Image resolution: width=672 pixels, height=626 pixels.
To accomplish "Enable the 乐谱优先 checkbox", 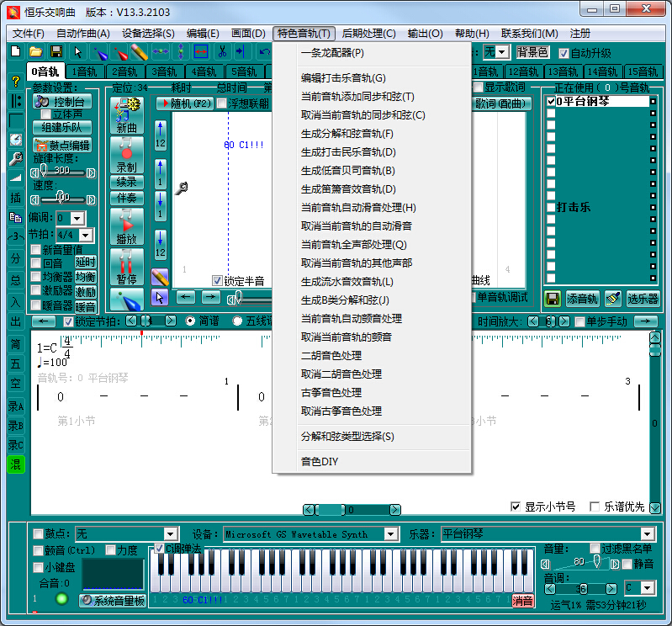I will pyautogui.click(x=595, y=507).
